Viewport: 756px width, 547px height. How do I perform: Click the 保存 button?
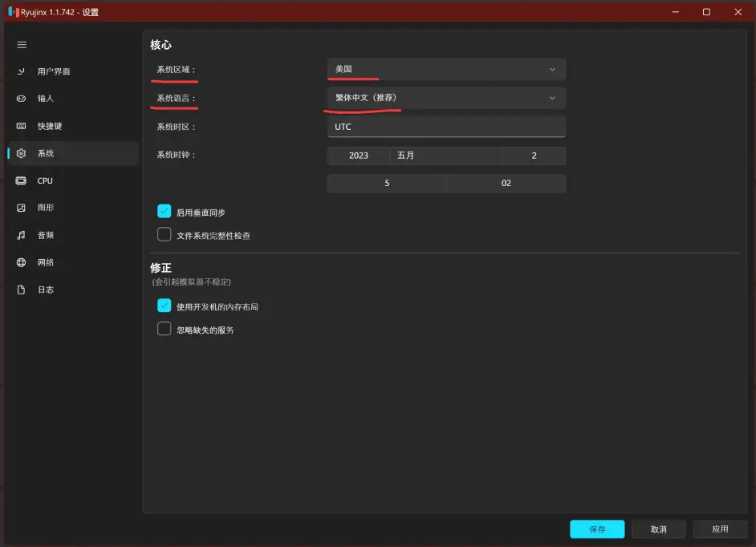(597, 529)
